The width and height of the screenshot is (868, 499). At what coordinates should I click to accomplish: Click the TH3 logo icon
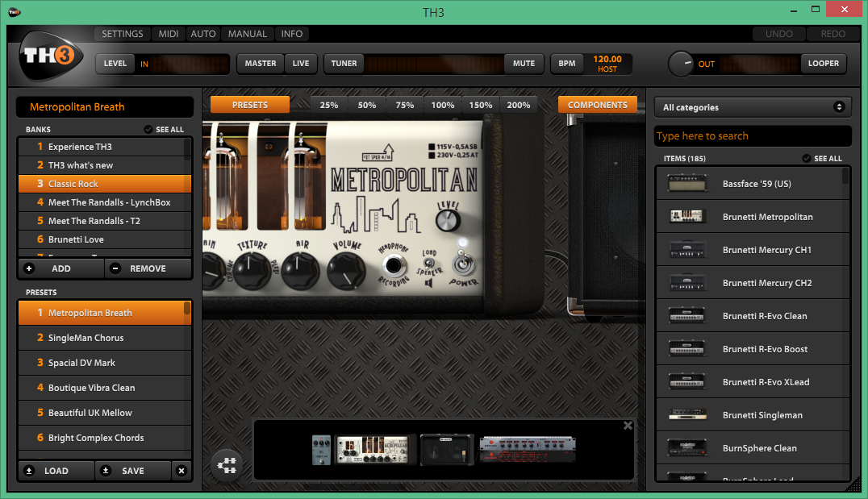(x=51, y=56)
